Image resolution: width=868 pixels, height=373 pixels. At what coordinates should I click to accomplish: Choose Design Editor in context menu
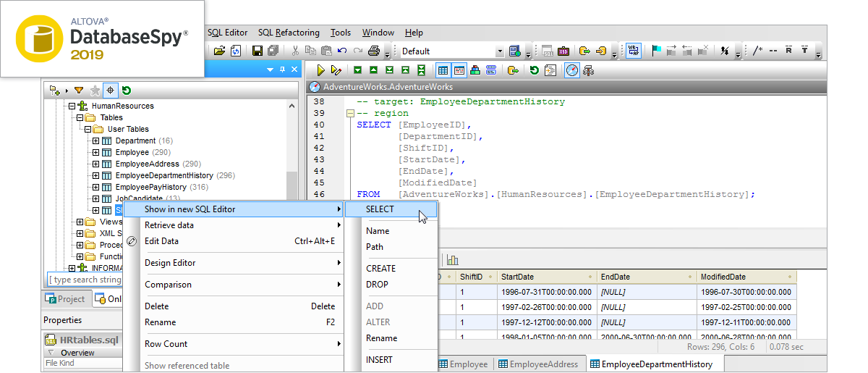(234, 263)
